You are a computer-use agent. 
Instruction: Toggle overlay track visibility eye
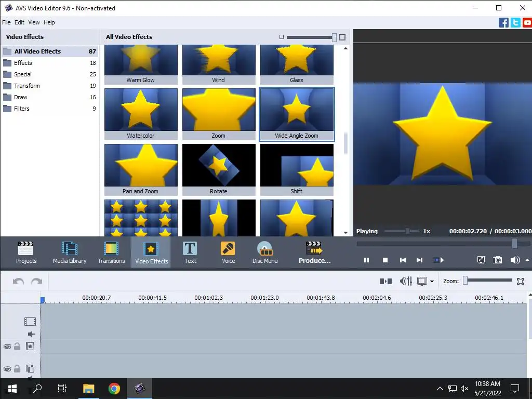(x=7, y=369)
